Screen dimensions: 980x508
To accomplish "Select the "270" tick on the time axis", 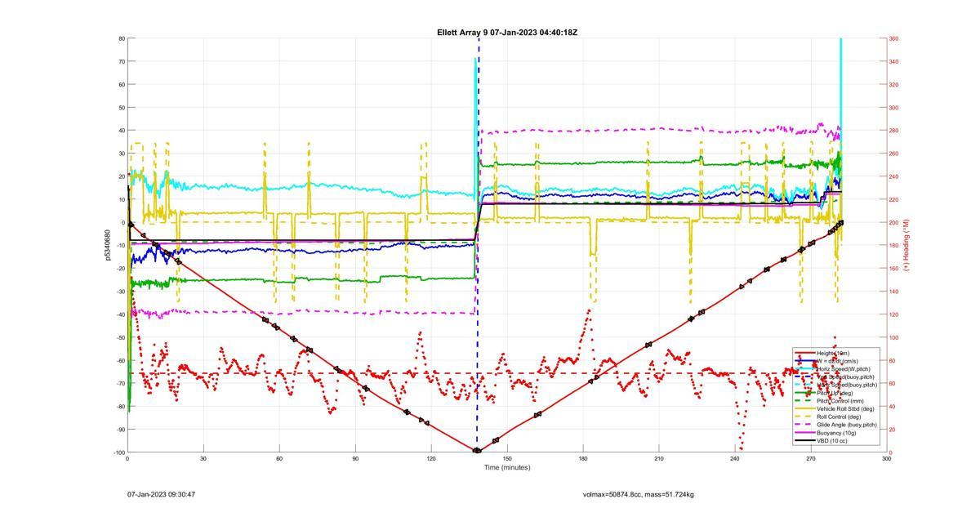I will point(811,459).
